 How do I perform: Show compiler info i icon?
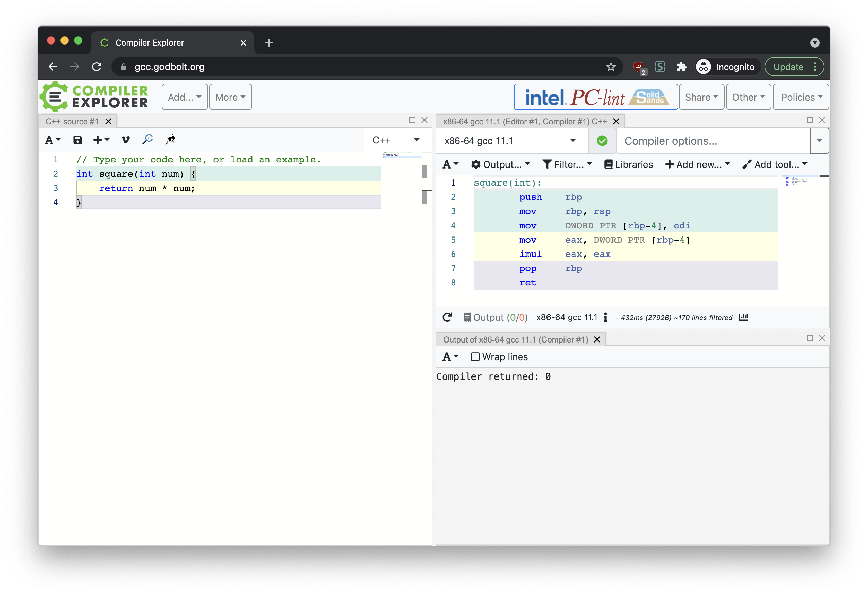[x=605, y=317]
